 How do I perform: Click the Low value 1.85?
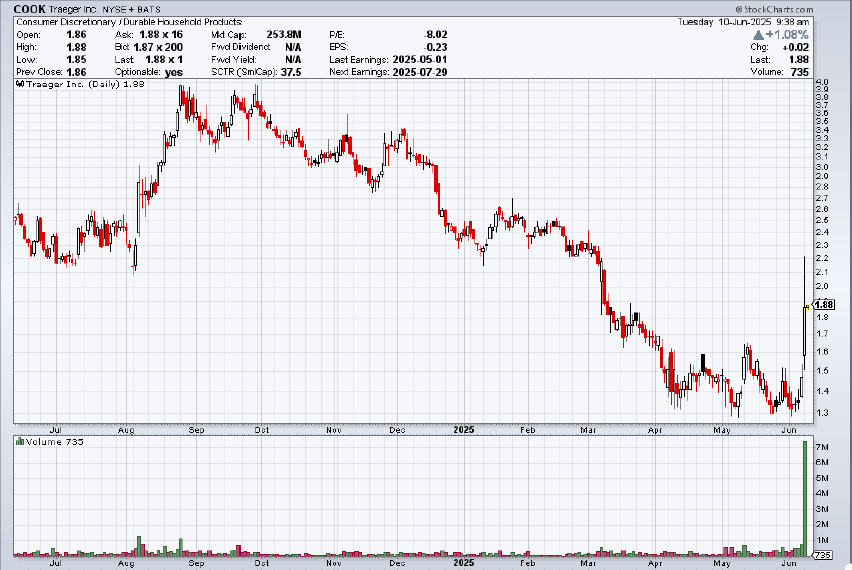point(76,60)
